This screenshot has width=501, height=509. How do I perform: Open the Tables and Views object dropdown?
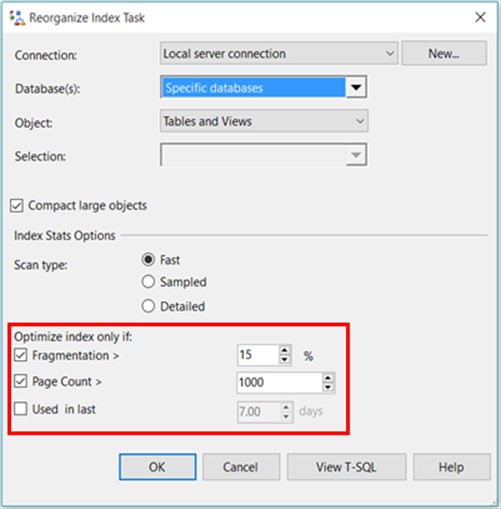pos(264,121)
